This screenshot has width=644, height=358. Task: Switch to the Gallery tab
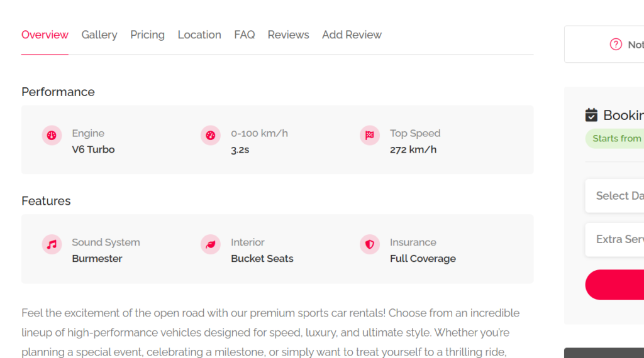[x=99, y=35]
